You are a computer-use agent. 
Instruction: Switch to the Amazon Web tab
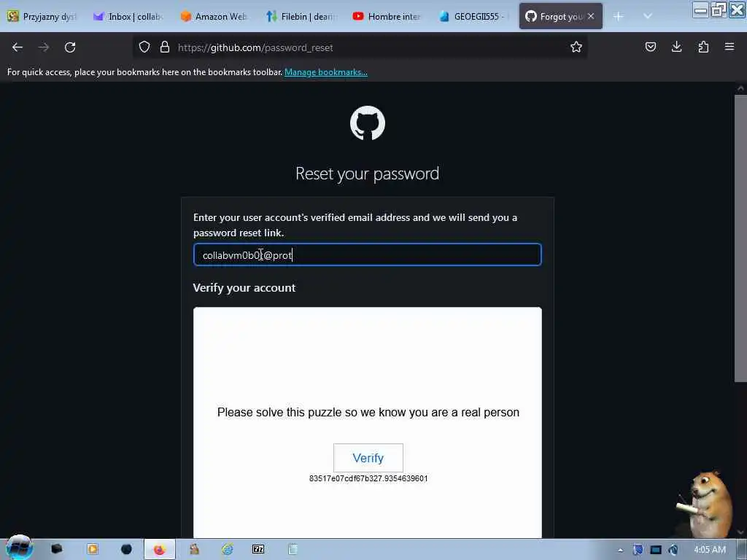coord(214,17)
